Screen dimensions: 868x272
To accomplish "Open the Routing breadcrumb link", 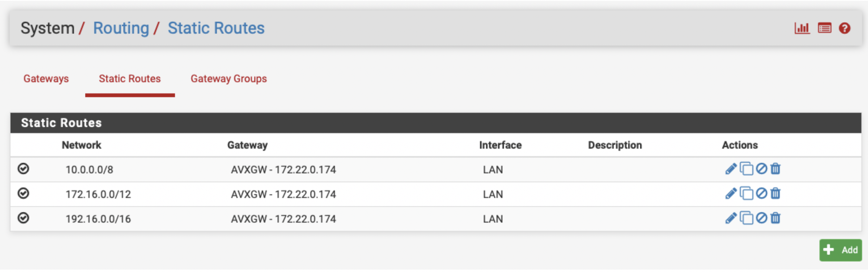I will (121, 28).
